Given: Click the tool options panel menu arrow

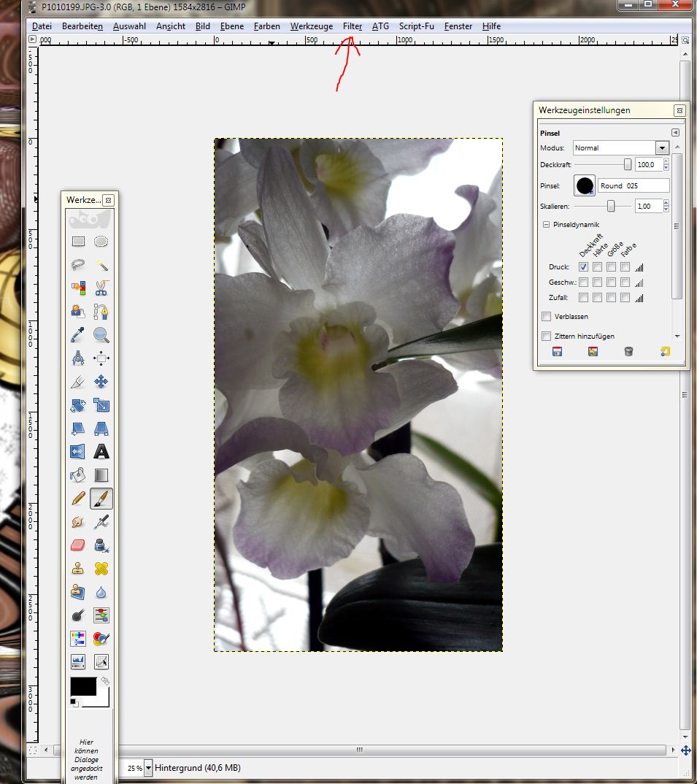Looking at the screenshot, I should (x=675, y=133).
